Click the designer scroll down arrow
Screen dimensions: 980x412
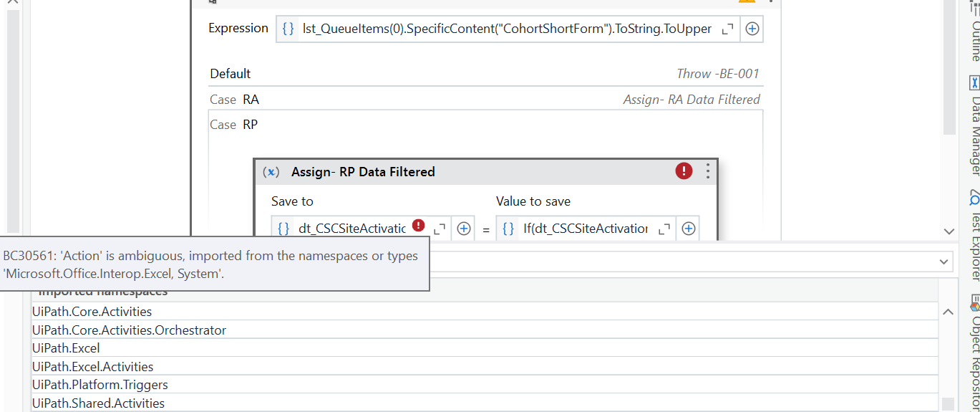tap(949, 231)
